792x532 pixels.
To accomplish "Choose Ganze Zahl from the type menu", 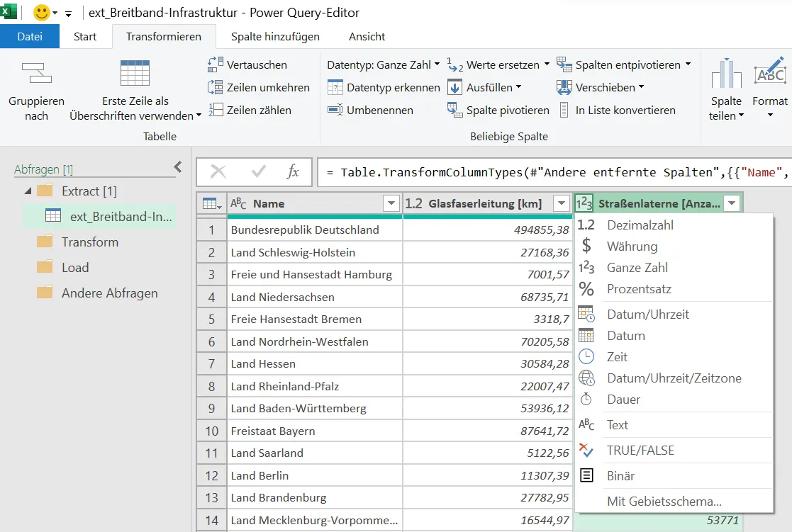I will (x=674, y=268).
